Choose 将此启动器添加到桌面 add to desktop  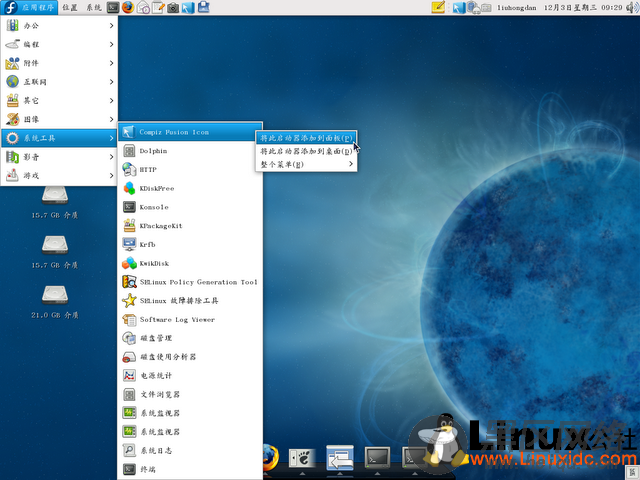306,151
